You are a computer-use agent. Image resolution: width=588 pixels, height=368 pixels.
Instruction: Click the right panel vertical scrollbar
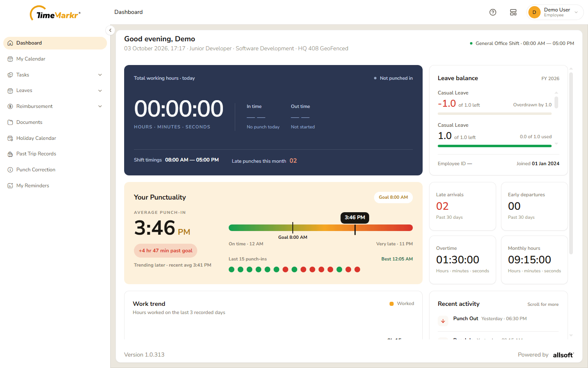click(x=571, y=164)
